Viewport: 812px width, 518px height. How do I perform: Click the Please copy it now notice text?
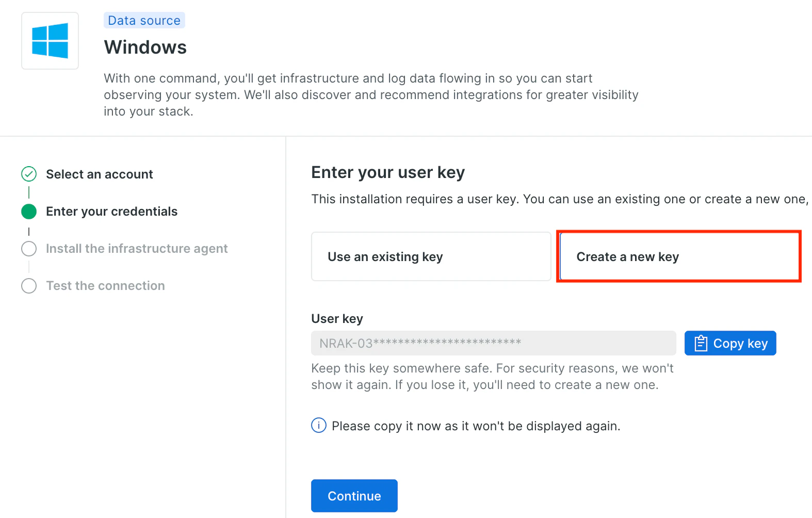(476, 426)
